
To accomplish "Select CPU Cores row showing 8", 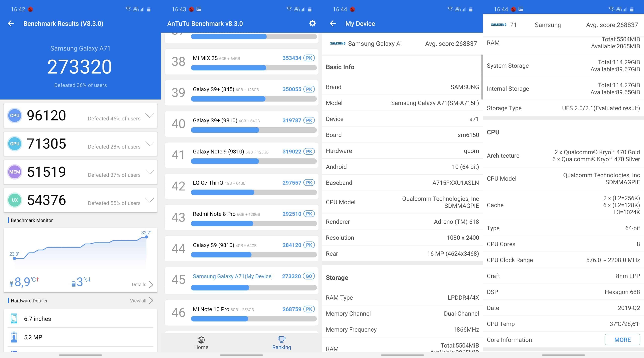I will (563, 244).
